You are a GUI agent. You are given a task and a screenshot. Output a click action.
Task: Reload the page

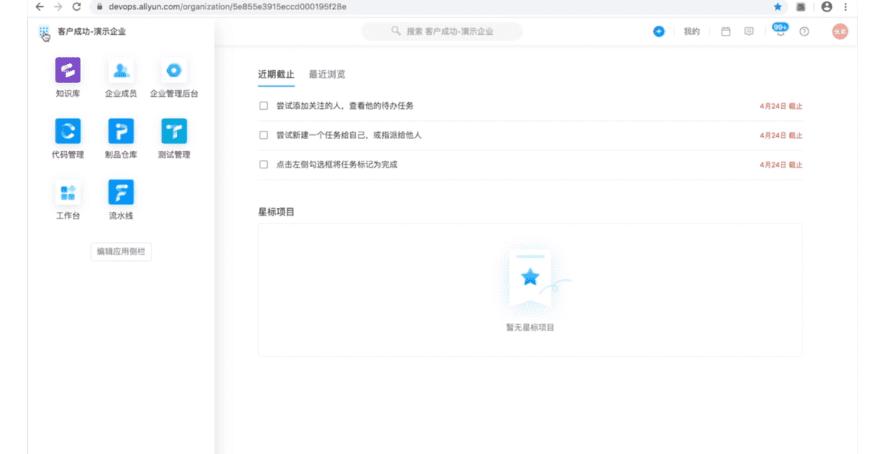(x=77, y=7)
